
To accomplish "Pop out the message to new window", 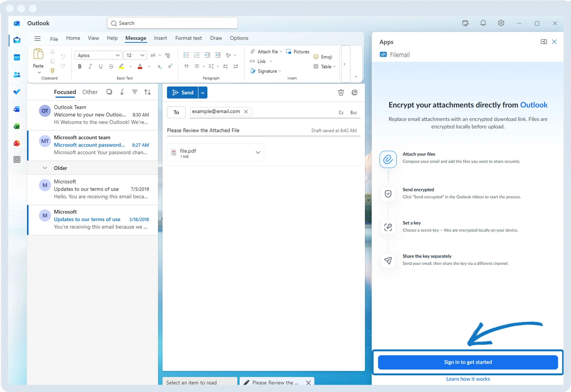I will click(x=354, y=93).
